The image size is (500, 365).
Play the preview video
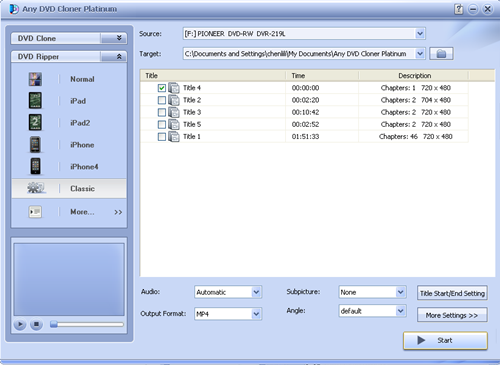[x=20, y=324]
